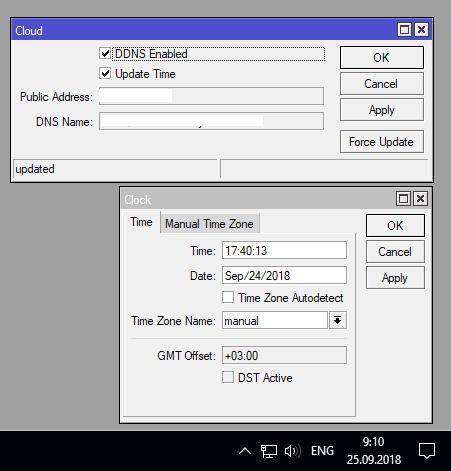Switch to the Manual Time Zone tab

pos(209,224)
